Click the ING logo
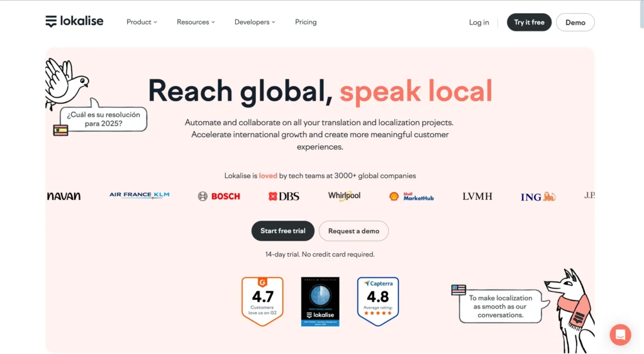This screenshot has height=354, width=644. tap(538, 197)
